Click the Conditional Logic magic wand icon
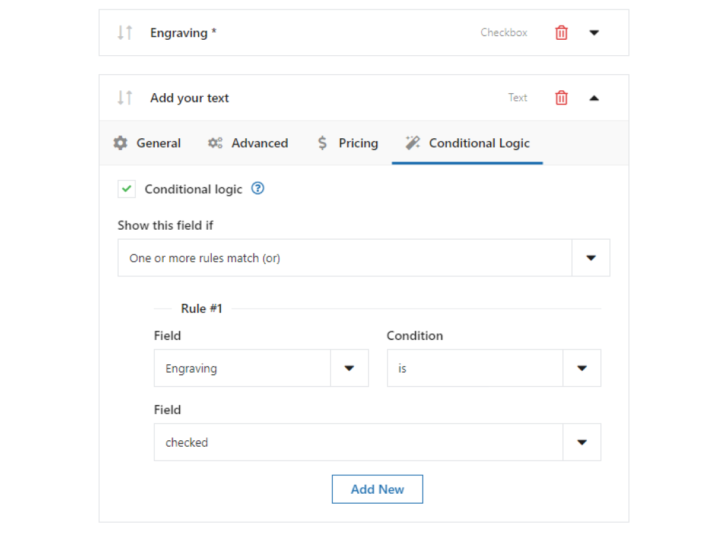 click(413, 143)
